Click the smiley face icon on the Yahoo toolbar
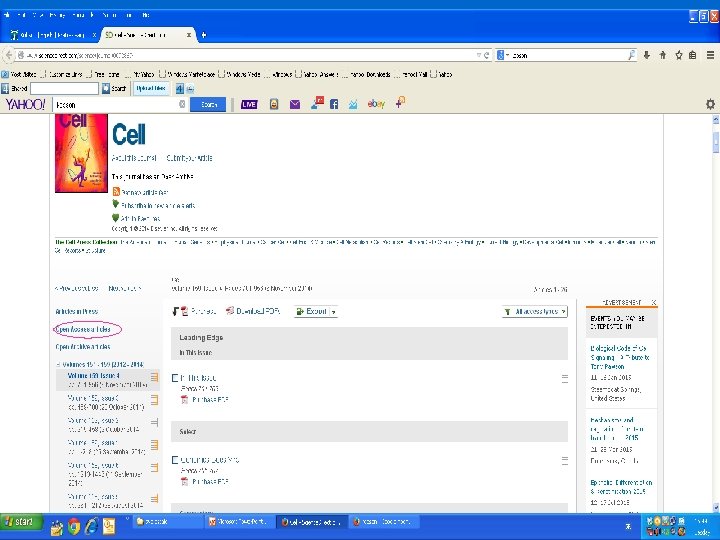This screenshot has width=720, height=540. [x=274, y=104]
